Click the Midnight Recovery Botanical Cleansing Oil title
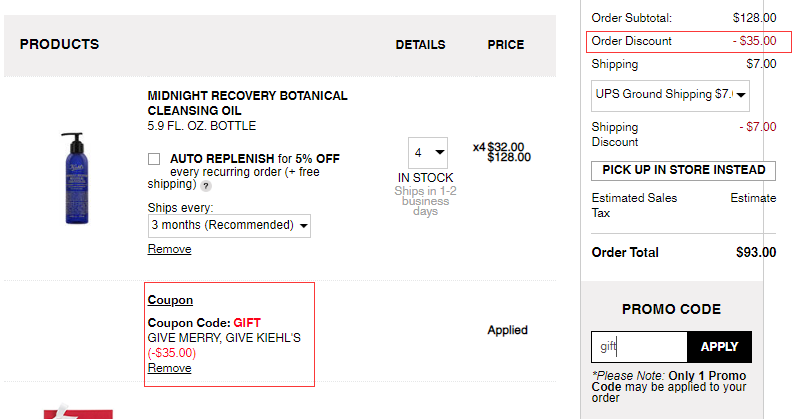 coord(247,103)
